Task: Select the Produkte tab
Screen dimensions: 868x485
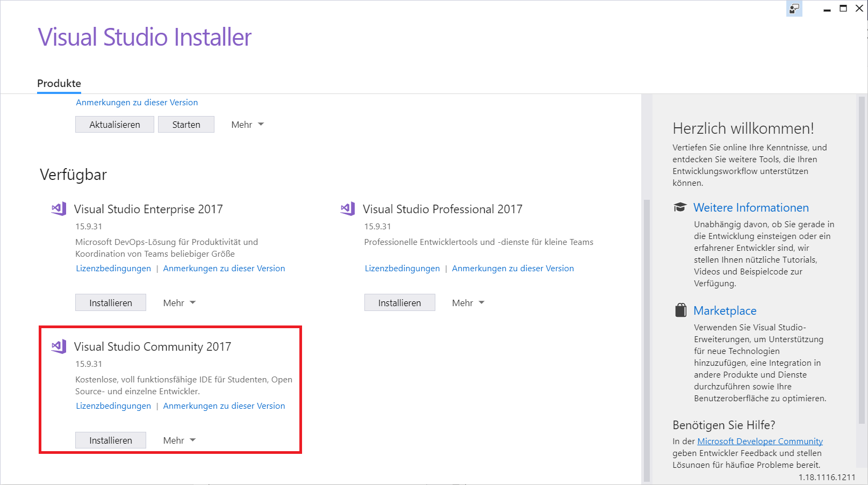Action: tap(59, 83)
